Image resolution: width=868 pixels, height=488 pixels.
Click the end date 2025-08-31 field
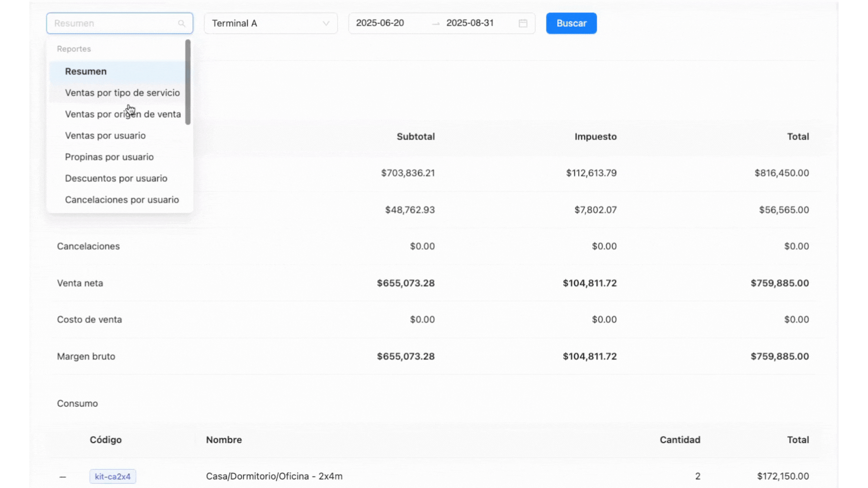pyautogui.click(x=470, y=23)
